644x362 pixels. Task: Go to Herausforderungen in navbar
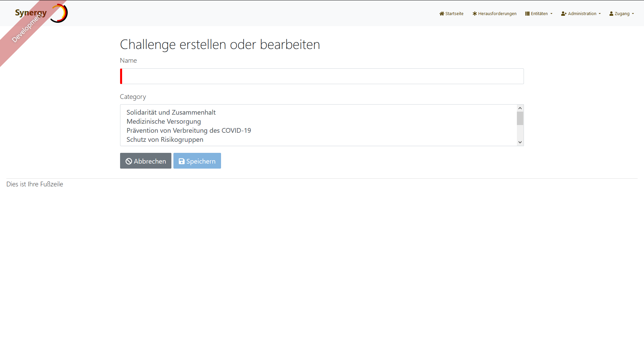(x=497, y=14)
